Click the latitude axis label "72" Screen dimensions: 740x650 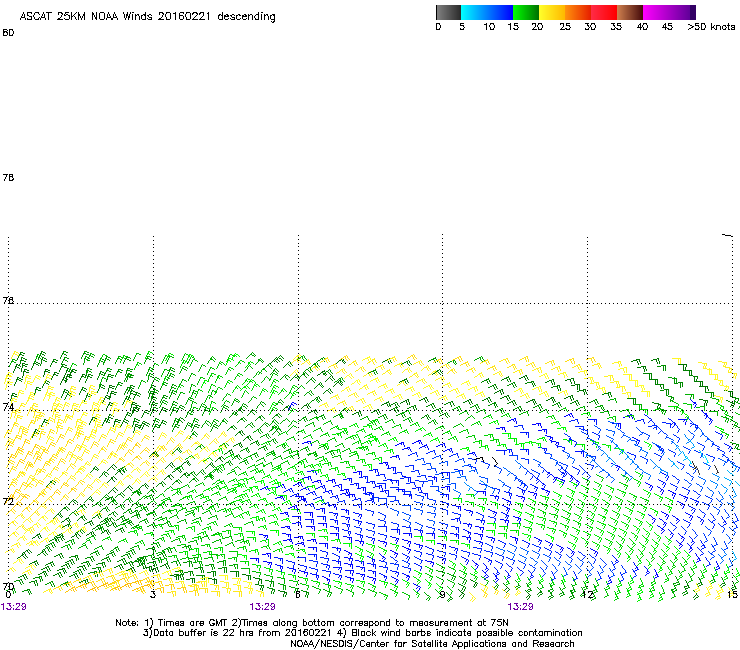pyautogui.click(x=8, y=501)
